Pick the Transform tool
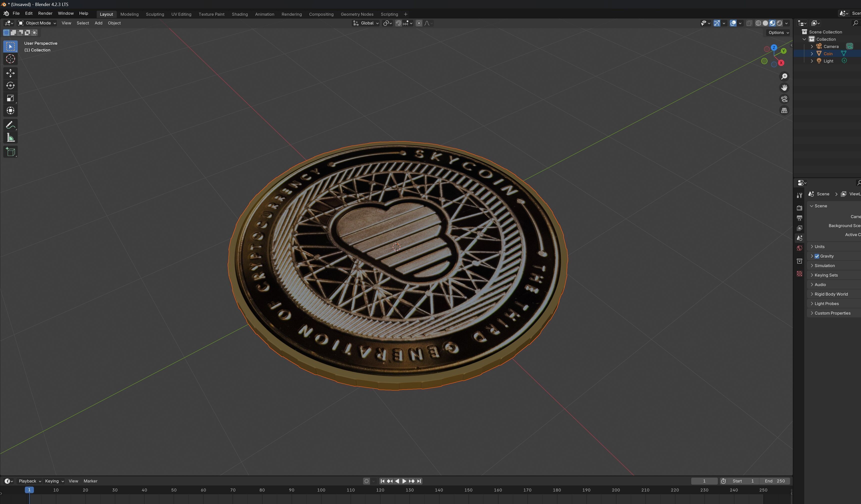 pyautogui.click(x=10, y=110)
